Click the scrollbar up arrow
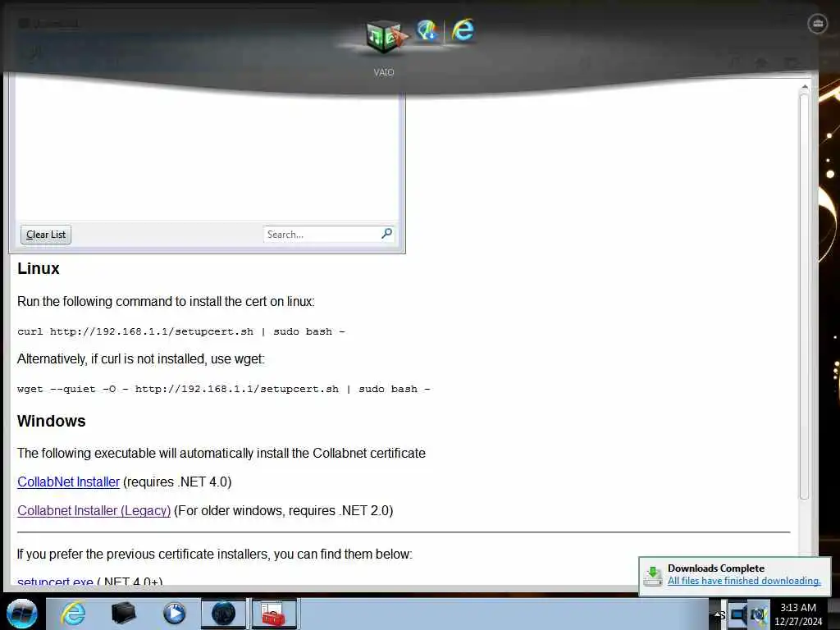The height and width of the screenshot is (630, 840). tap(804, 87)
